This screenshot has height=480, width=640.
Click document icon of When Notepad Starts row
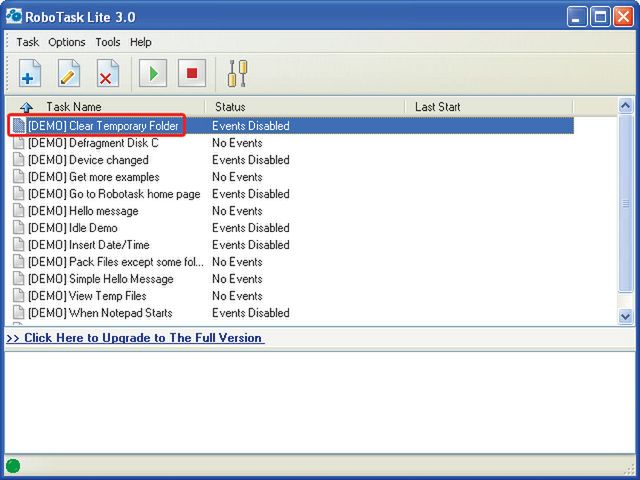(18, 313)
